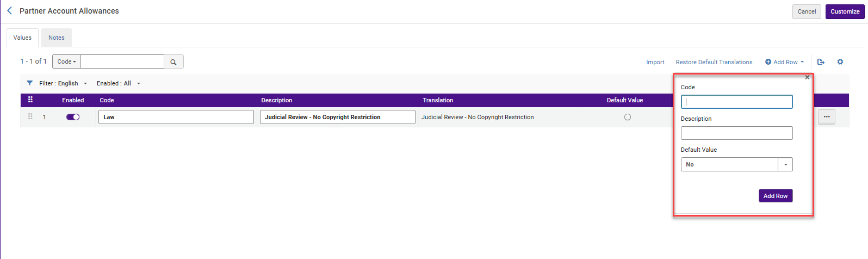Select the Values tab
Screen dimensions: 868x259
click(x=22, y=38)
